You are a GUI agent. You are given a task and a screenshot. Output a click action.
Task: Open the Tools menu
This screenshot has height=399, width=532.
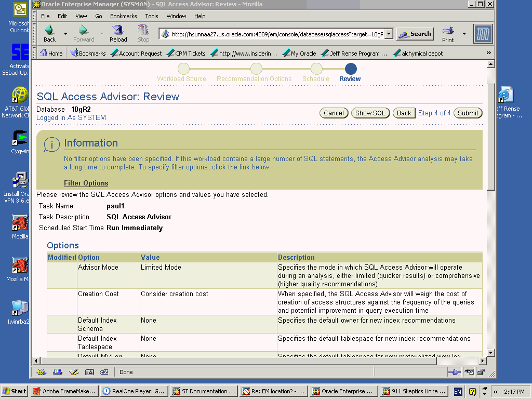tap(152, 16)
